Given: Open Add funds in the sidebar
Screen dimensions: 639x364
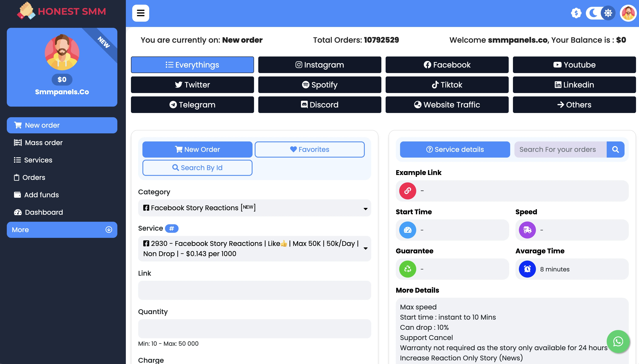Looking at the screenshot, I should tap(62, 195).
